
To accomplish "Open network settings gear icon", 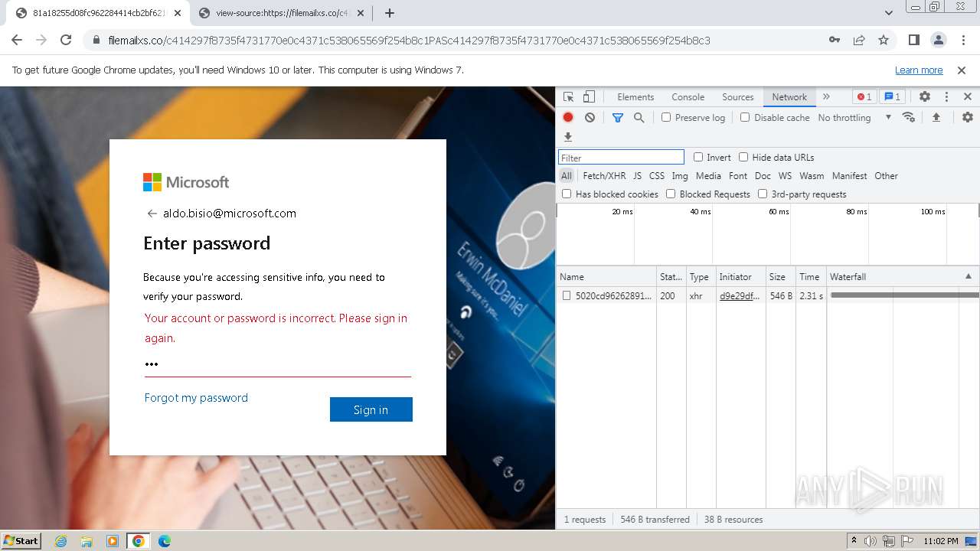I will point(968,117).
